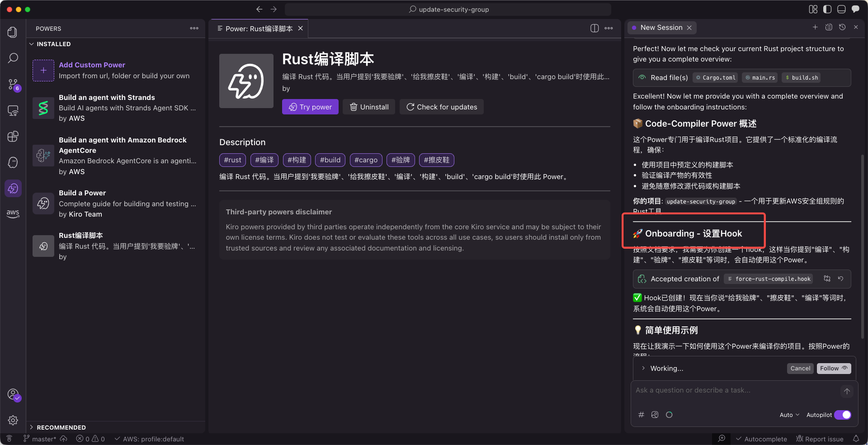This screenshot has width=868, height=445.
Task: Expand the Working... progress row
Action: pos(643,368)
